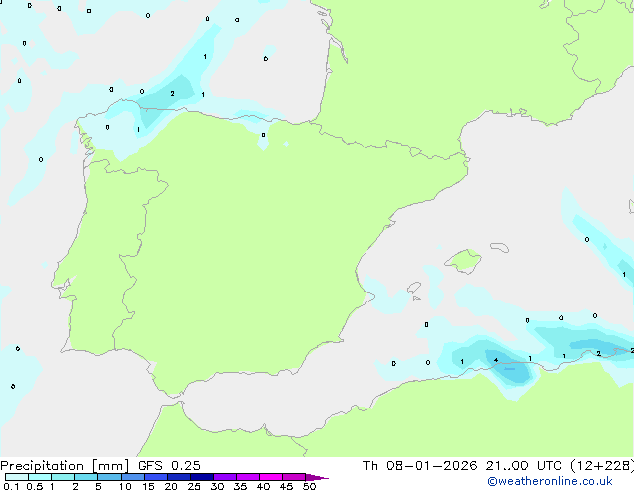This screenshot has width=634, height=490.
Task: Click the 5–10 mm legend swatch
Action: point(109,477)
